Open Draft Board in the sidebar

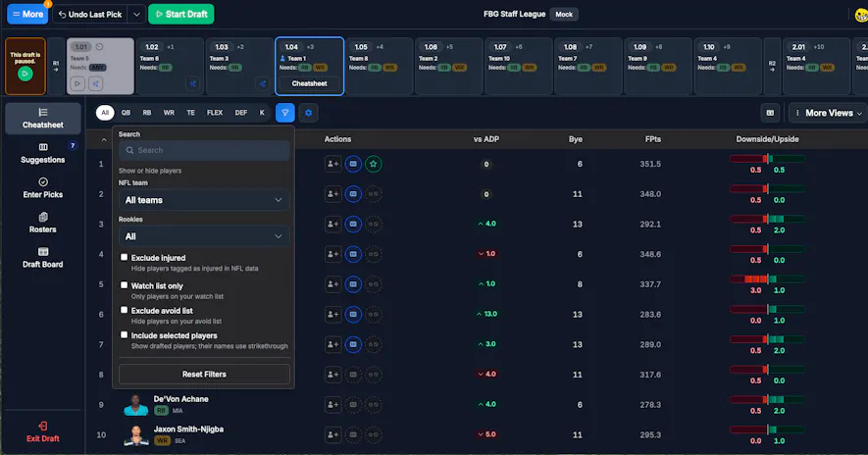[x=42, y=258]
